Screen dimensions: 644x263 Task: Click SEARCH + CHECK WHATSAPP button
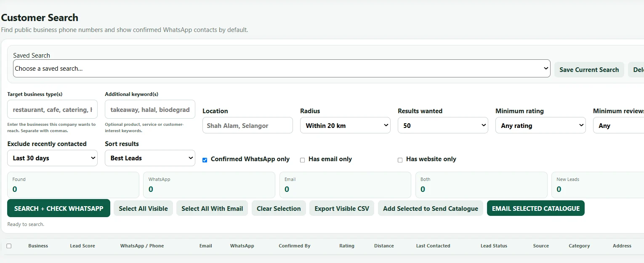coord(59,208)
